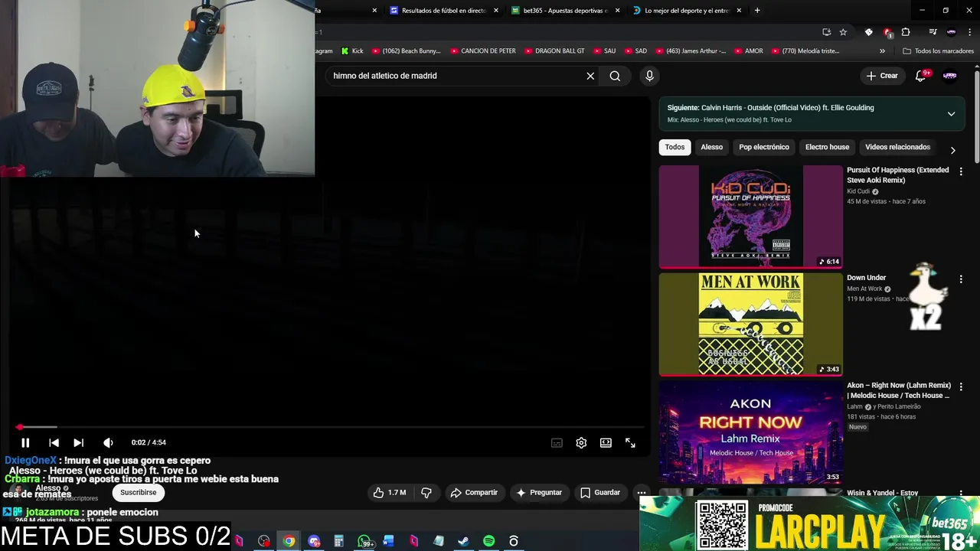Click the install app icon in address bar
Viewport: 980px width, 551px height.
tap(826, 32)
